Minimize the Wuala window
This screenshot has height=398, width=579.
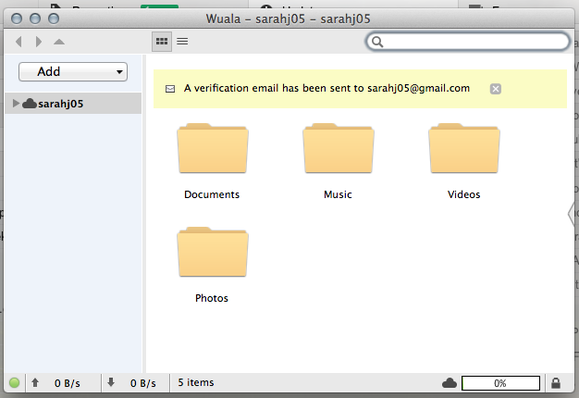click(35, 18)
